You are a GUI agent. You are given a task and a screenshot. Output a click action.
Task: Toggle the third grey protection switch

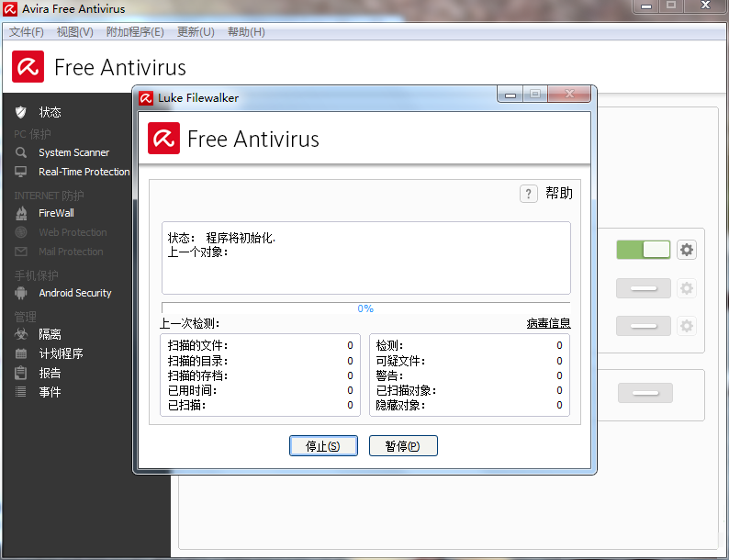[x=644, y=326]
